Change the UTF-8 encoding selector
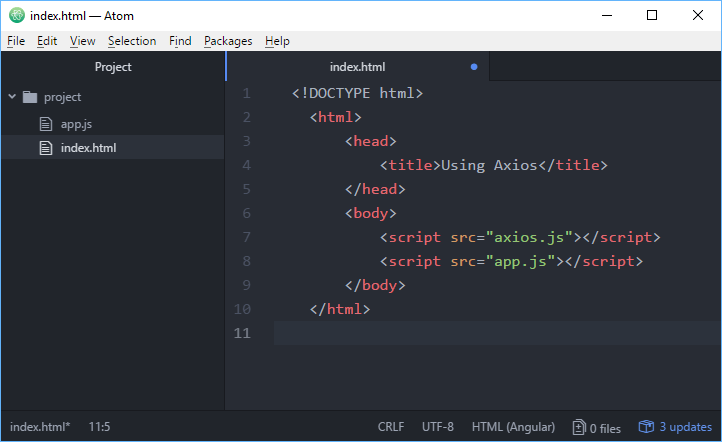 [438, 427]
